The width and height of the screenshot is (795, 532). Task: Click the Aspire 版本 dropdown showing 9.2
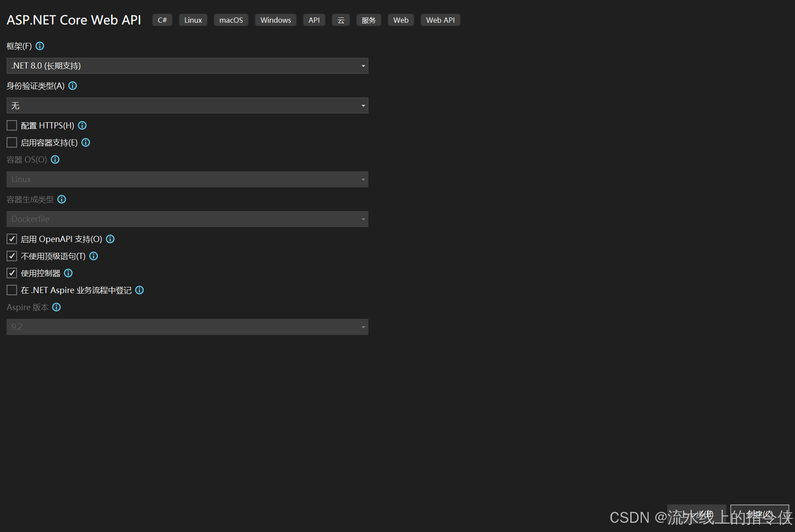pyautogui.click(x=187, y=327)
